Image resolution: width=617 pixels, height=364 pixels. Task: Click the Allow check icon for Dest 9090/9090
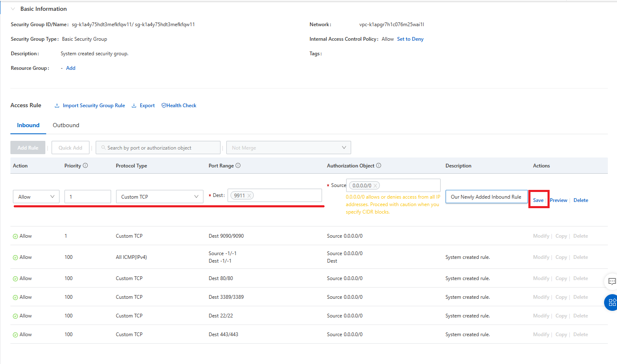15,236
